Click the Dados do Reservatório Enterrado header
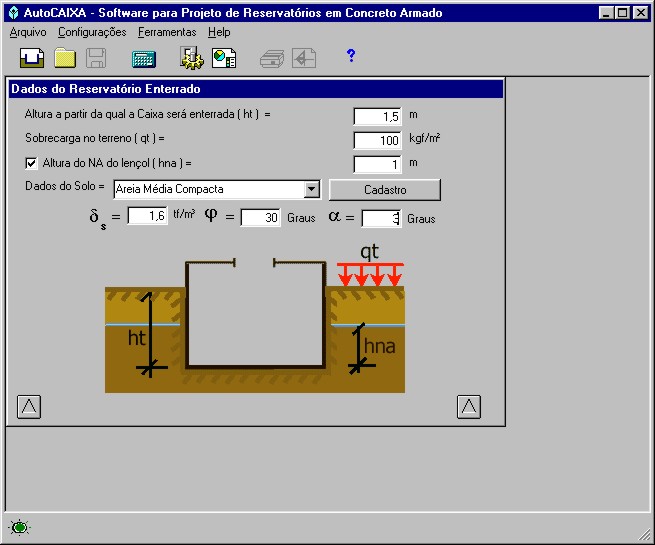Viewport: 655px width, 545px height. pos(256,89)
